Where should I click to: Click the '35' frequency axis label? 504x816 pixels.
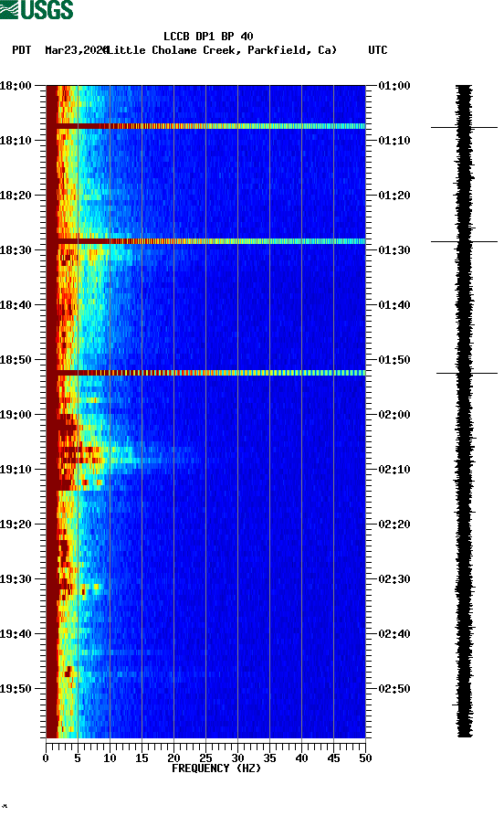point(269,758)
